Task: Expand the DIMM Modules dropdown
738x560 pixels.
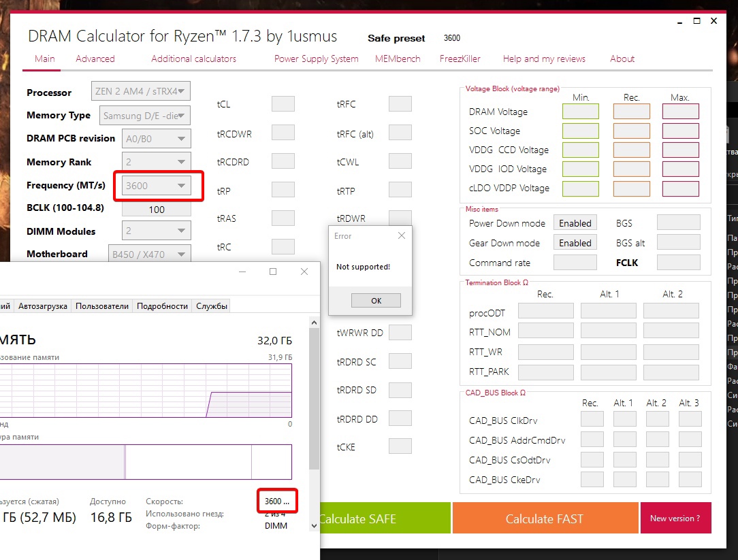Action: (x=157, y=231)
